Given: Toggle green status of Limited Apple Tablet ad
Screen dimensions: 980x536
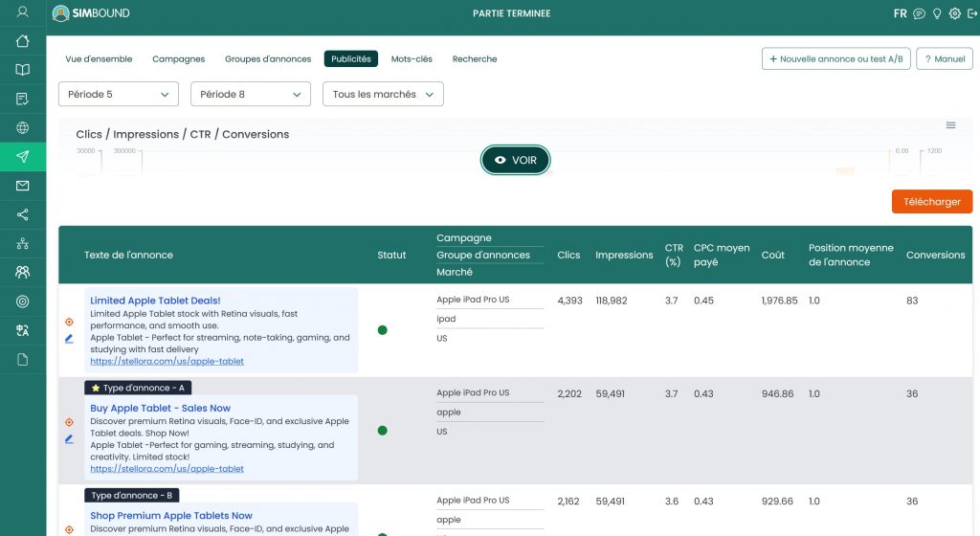Looking at the screenshot, I should (383, 330).
